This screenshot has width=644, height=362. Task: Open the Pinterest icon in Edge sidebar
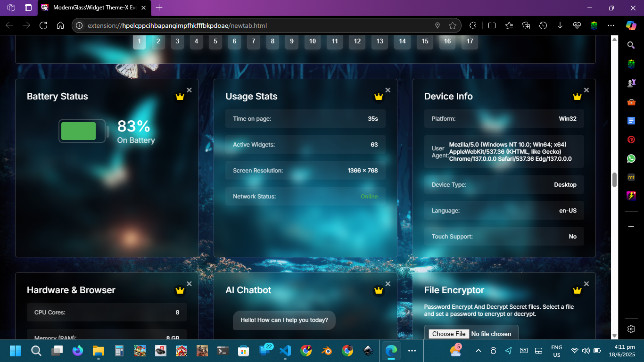pos(631,140)
